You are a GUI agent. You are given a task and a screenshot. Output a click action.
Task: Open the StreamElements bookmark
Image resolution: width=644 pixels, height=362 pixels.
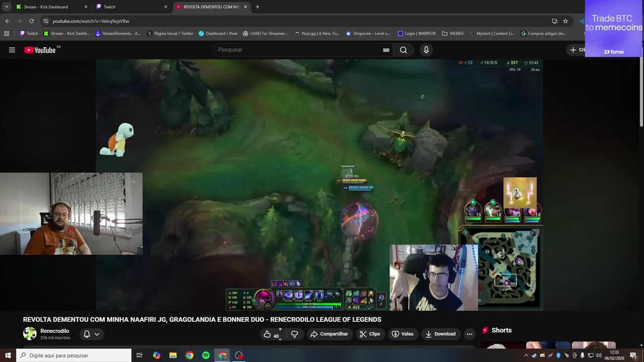coord(118,34)
